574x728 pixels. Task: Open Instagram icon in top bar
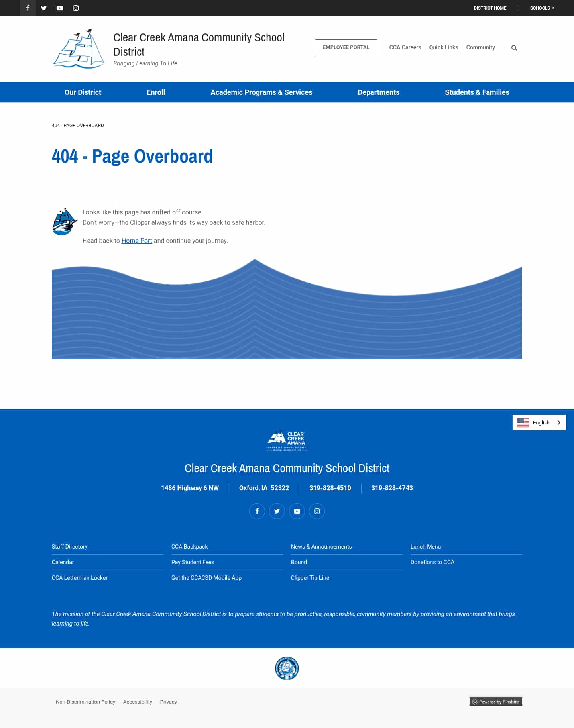[76, 8]
